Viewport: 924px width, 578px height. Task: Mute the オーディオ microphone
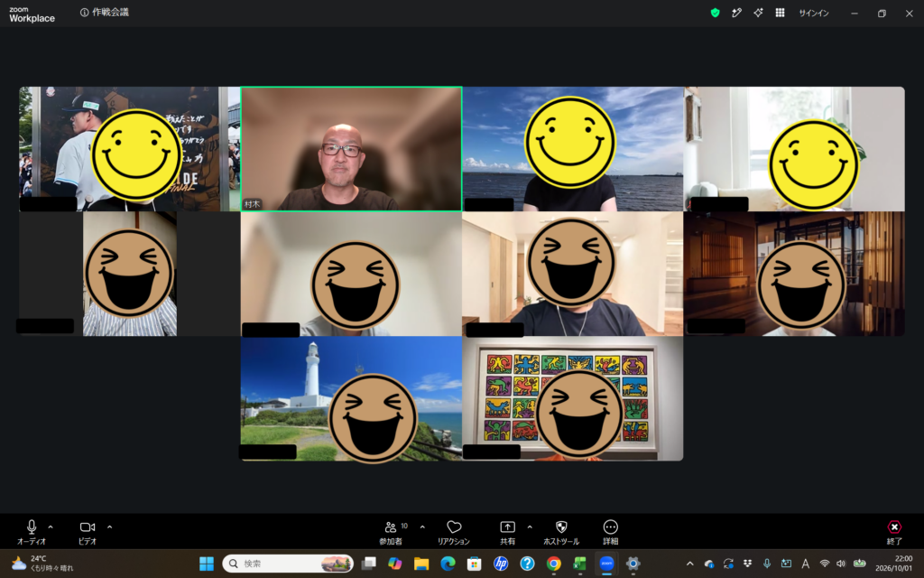coord(32,532)
